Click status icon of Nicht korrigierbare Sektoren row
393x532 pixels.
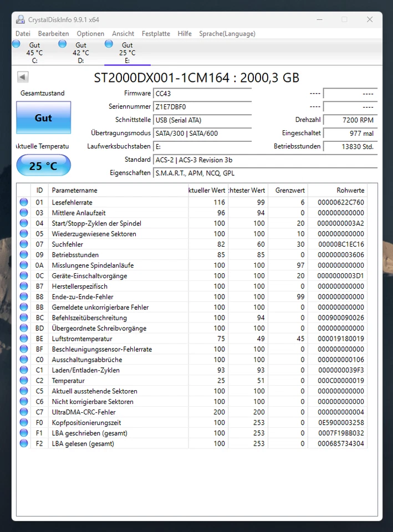(24, 401)
